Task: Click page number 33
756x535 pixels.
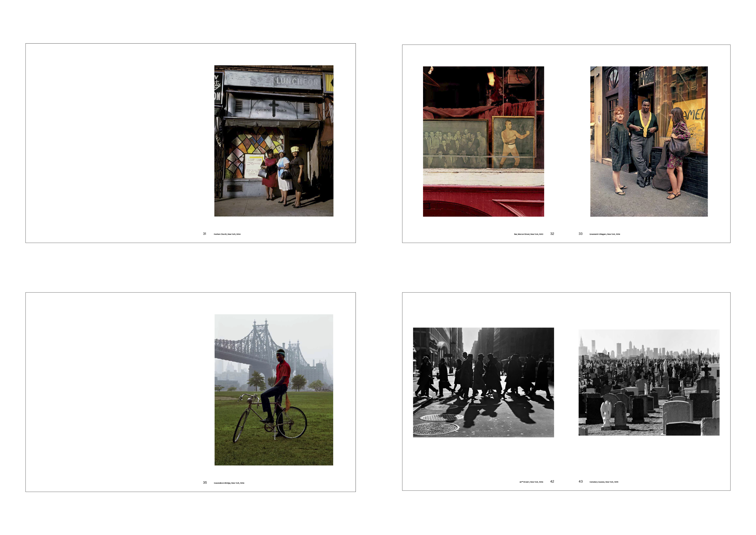Action: point(581,234)
